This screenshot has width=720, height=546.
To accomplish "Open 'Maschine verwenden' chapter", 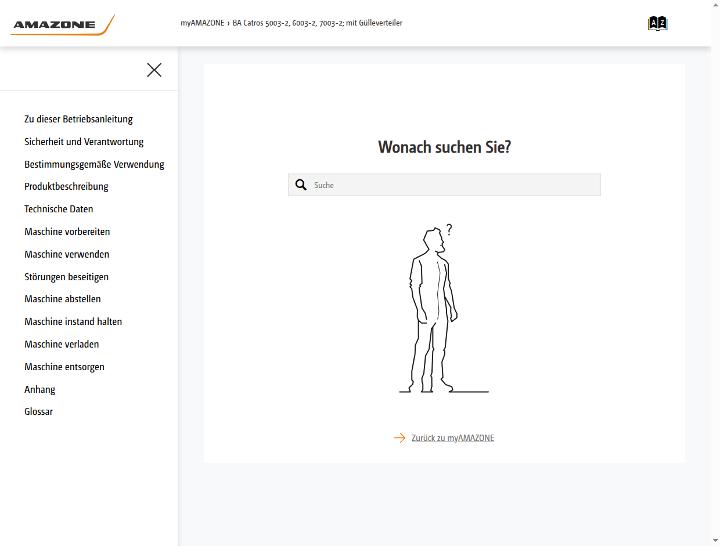I will tap(67, 254).
